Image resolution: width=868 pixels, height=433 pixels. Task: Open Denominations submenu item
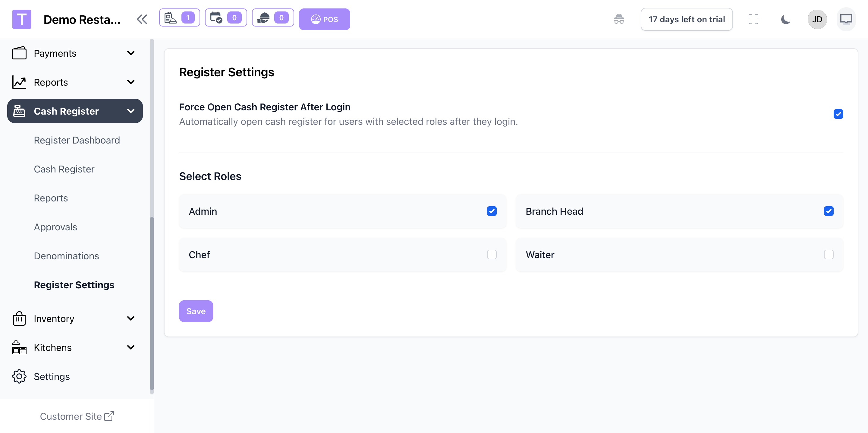coord(66,256)
